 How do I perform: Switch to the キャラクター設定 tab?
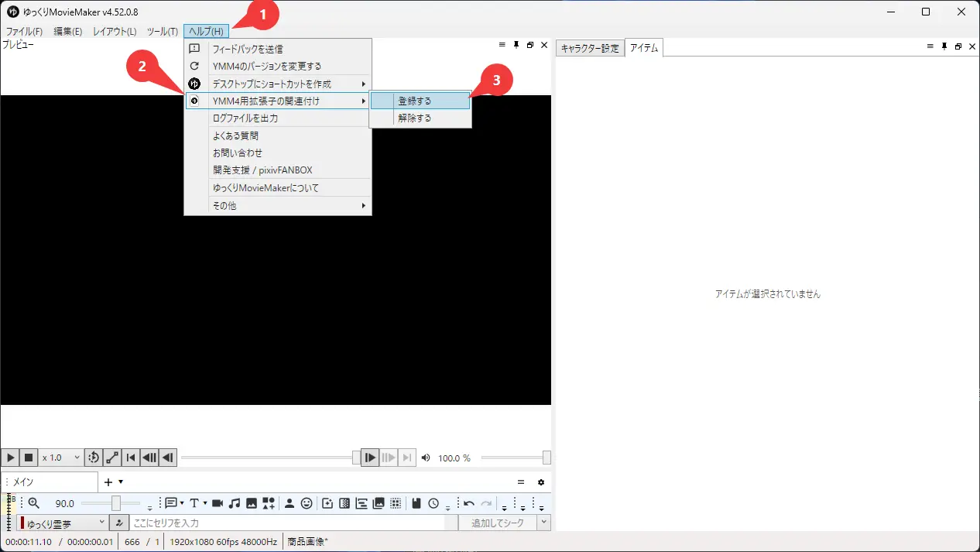click(590, 48)
